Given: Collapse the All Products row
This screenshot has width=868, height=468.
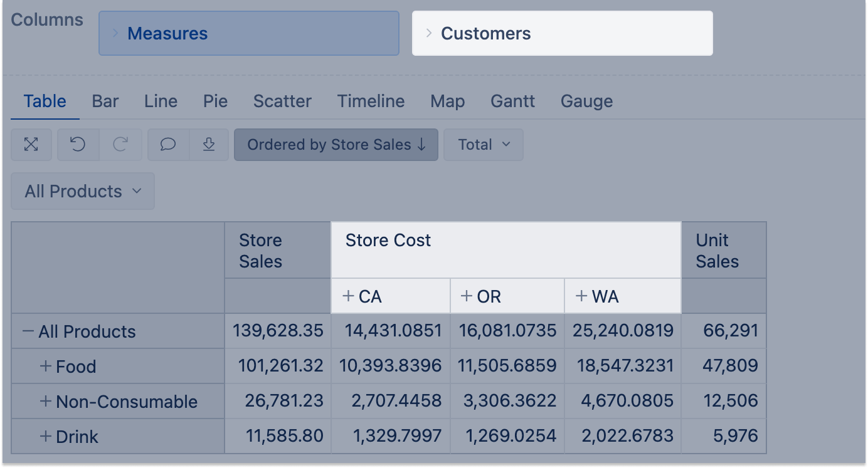Looking at the screenshot, I should 28,331.
